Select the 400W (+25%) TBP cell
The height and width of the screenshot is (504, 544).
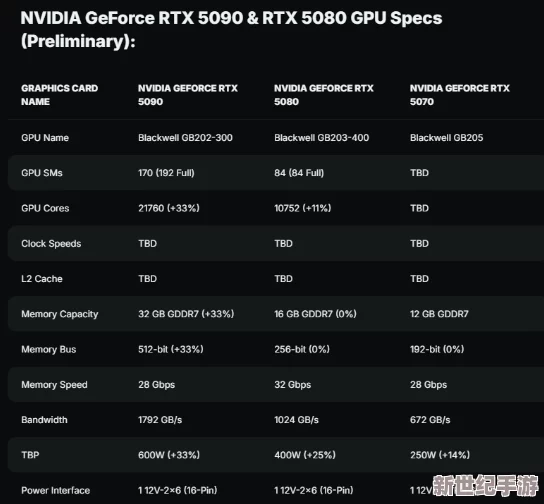305,455
